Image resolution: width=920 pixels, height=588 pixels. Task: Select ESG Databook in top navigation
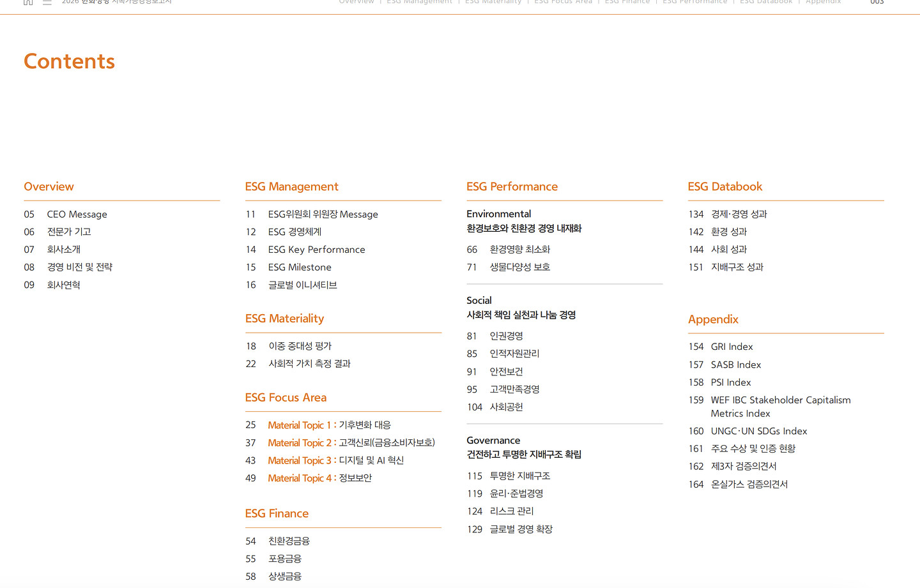click(766, 2)
